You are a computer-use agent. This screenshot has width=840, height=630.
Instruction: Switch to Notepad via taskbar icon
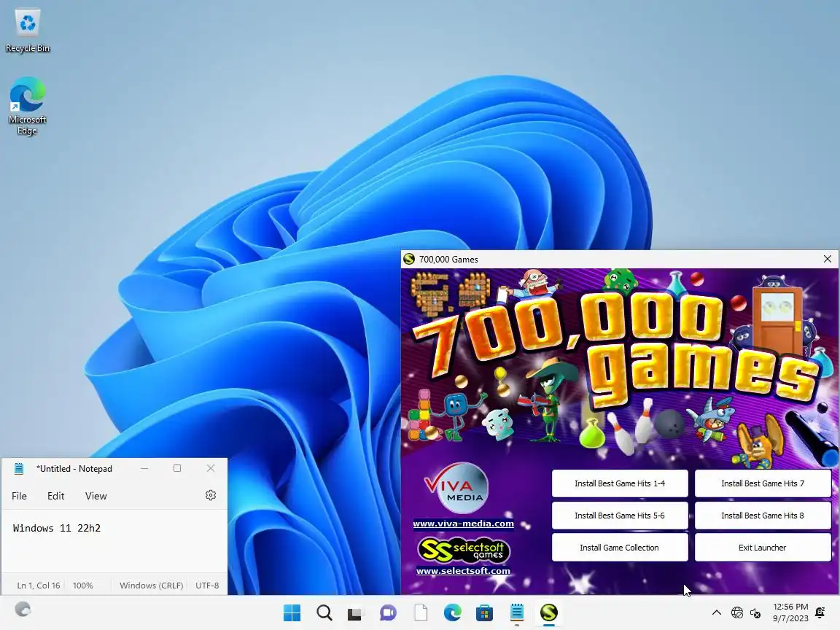[x=517, y=612]
